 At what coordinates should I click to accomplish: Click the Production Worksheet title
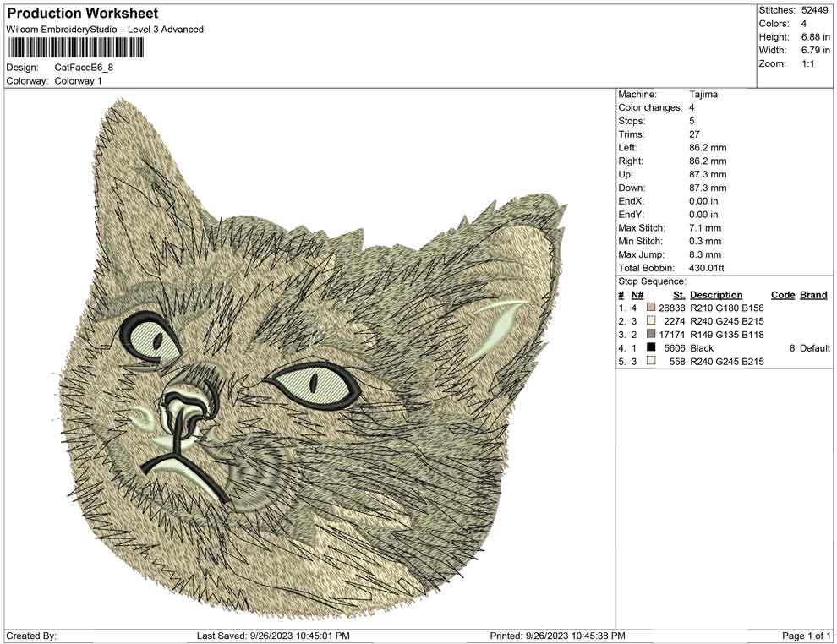pyautogui.click(x=82, y=13)
